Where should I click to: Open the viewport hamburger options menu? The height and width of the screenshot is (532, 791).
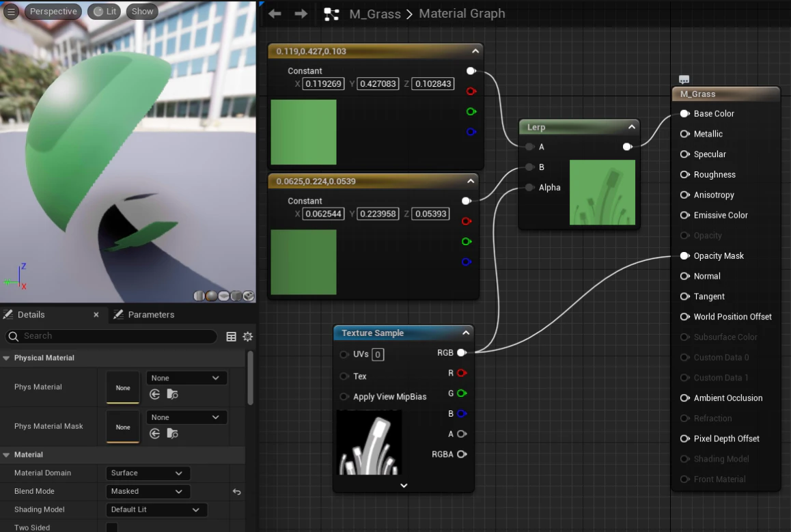tap(11, 11)
